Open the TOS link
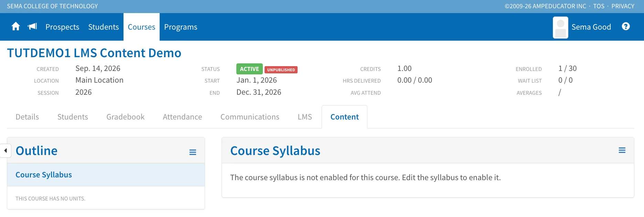This screenshot has height=217, width=644. pos(599,6)
